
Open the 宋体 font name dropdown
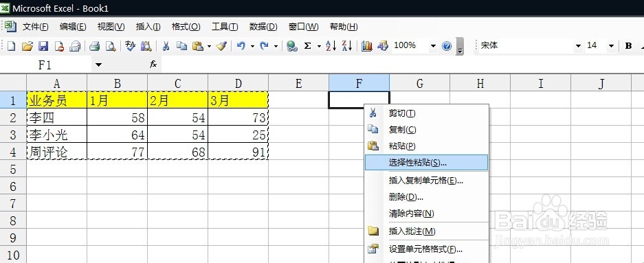pos(578,46)
